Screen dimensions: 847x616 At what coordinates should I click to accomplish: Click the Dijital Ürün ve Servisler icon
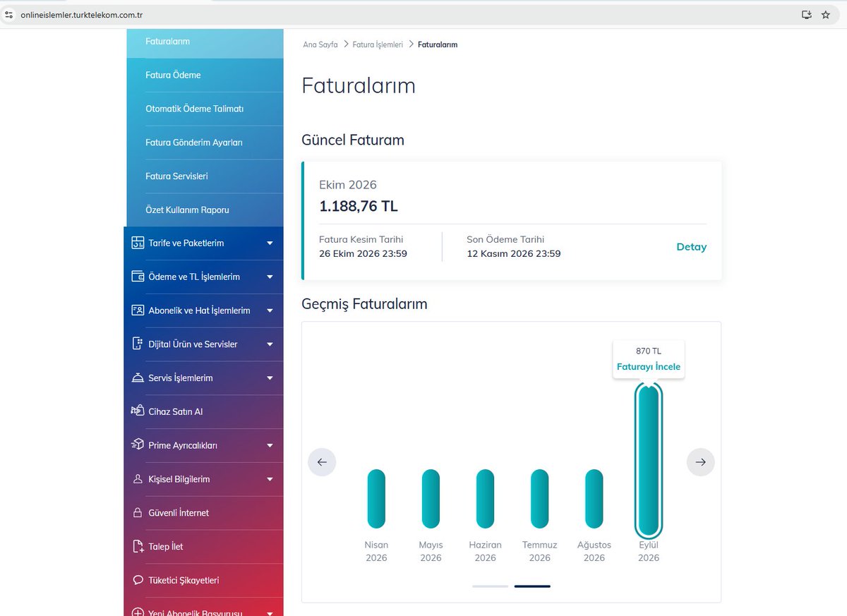tap(138, 344)
